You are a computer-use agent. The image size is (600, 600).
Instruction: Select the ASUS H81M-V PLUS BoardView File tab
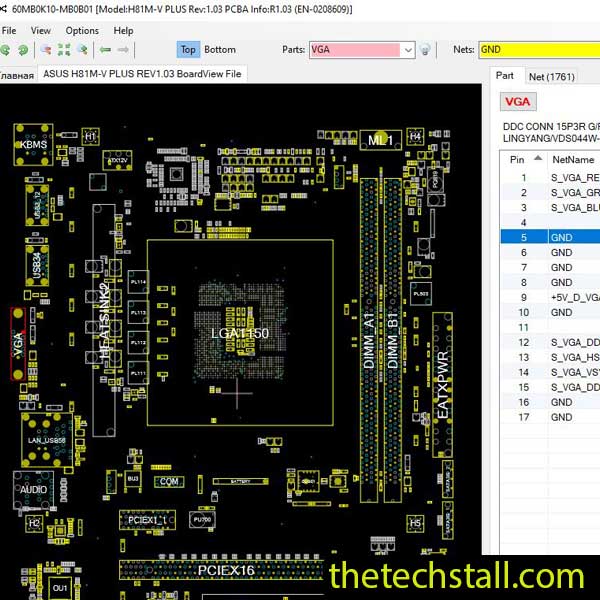click(x=142, y=74)
